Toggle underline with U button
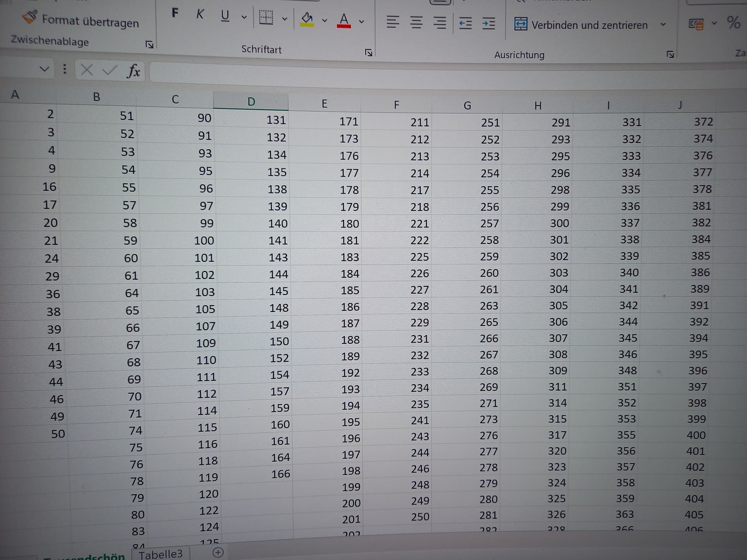This screenshot has height=560, width=747. (225, 16)
